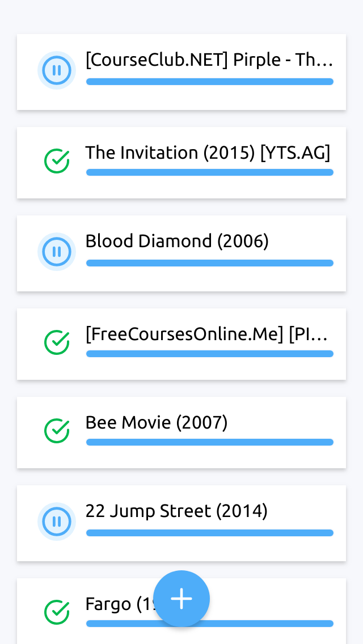Click the progress bar of CourseClub.NET Pirple torrent
Viewport: 363px width, 644px height.
click(210, 82)
